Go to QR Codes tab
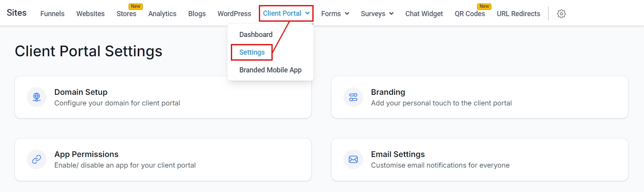644x192 pixels. point(470,14)
